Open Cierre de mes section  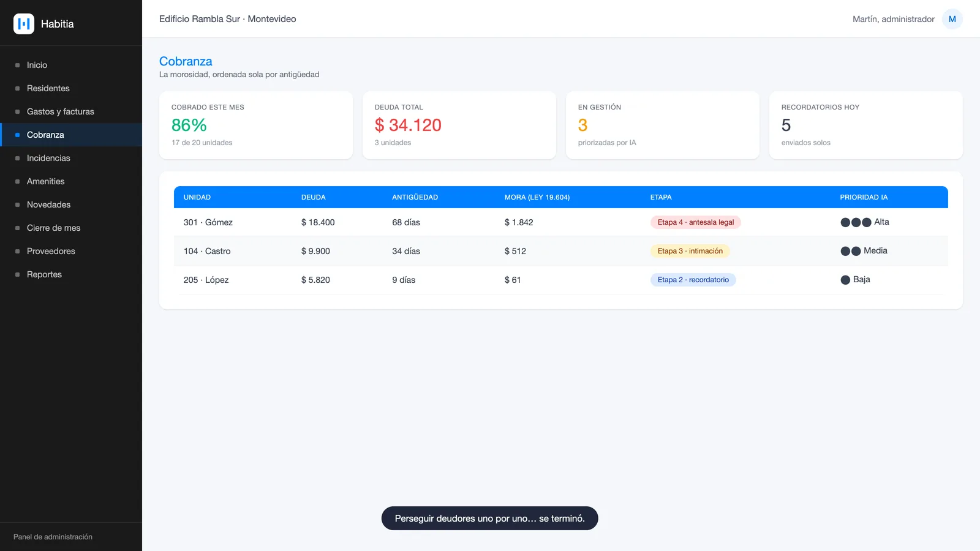pos(71,228)
